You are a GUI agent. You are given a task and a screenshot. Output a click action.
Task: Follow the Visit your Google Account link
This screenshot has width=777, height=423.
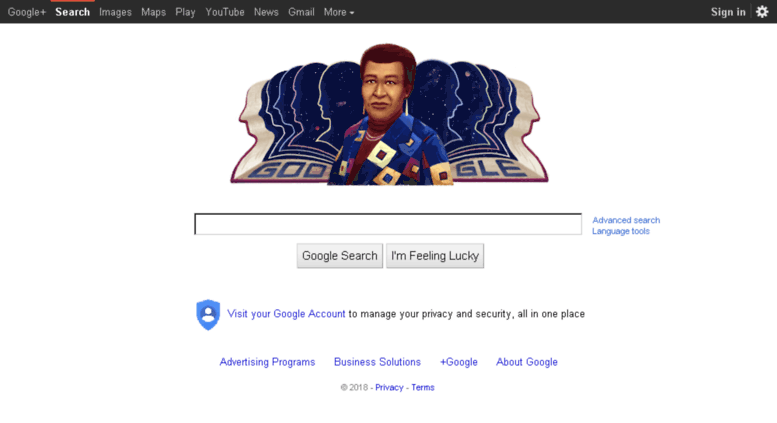pos(286,314)
